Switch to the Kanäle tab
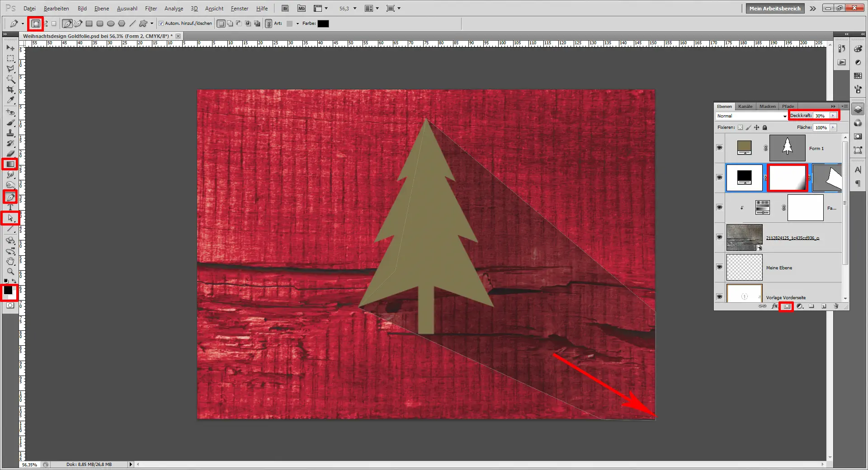 [x=745, y=106]
